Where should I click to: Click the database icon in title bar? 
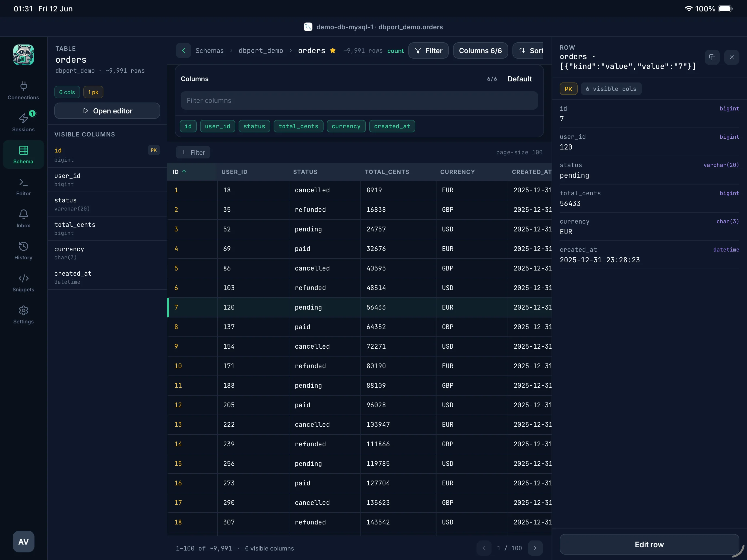(308, 27)
